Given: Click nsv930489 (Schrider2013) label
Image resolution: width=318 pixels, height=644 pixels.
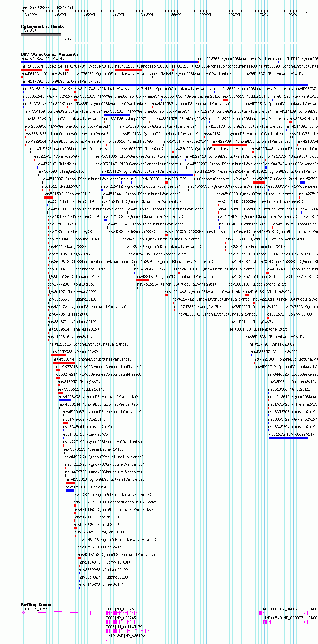Looking at the screenshot, I should (245, 224).
